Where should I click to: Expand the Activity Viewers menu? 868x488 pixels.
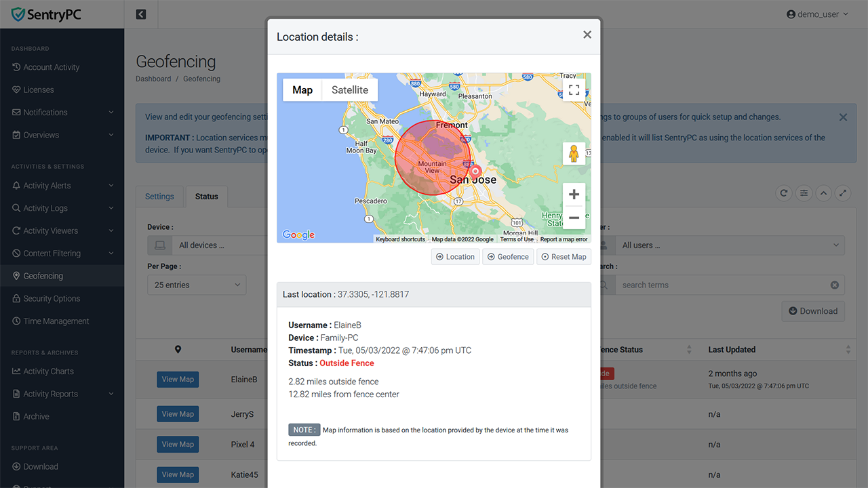[62, 230]
